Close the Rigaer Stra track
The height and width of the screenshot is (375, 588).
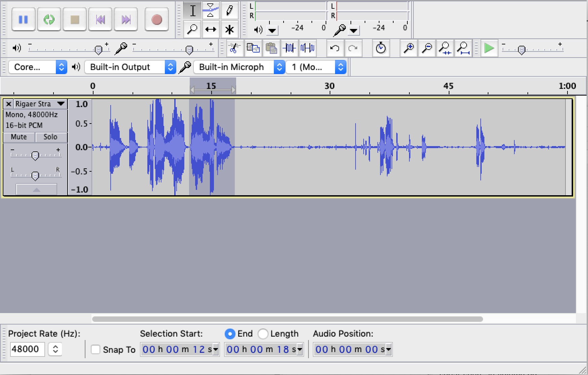click(9, 104)
